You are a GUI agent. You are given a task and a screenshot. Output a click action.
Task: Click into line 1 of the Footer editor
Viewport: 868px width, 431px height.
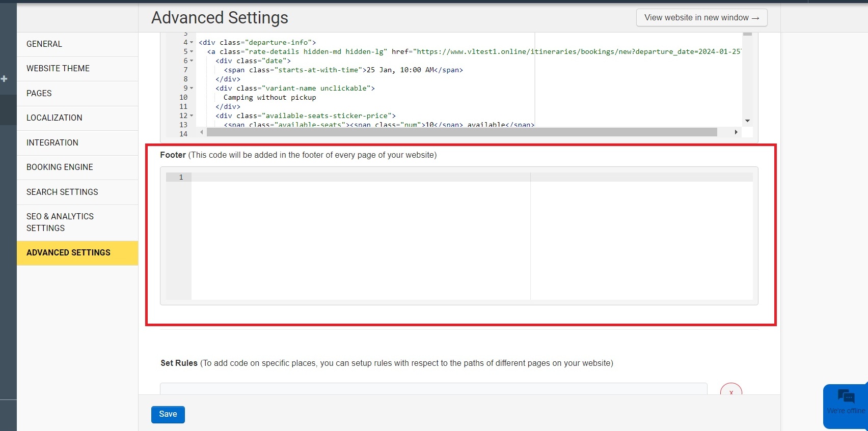coord(357,178)
